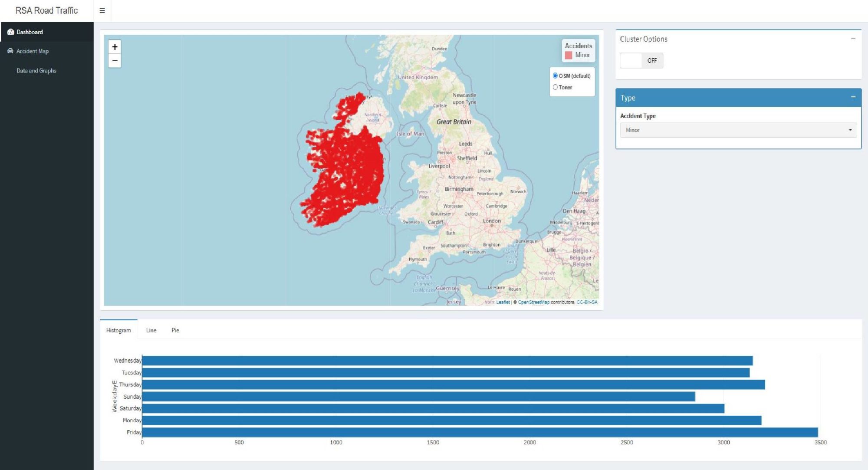The image size is (868, 470).
Task: Click the Accident Type dropdown arrow
Action: [x=850, y=130]
